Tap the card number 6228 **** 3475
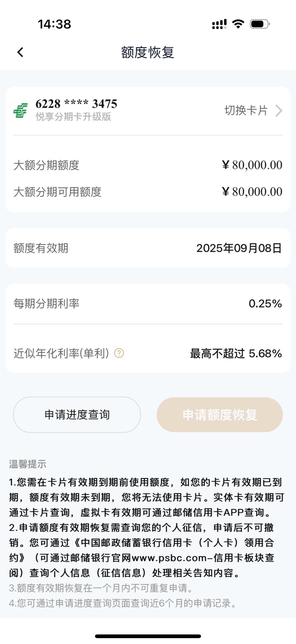296x644 pixels. click(x=76, y=104)
